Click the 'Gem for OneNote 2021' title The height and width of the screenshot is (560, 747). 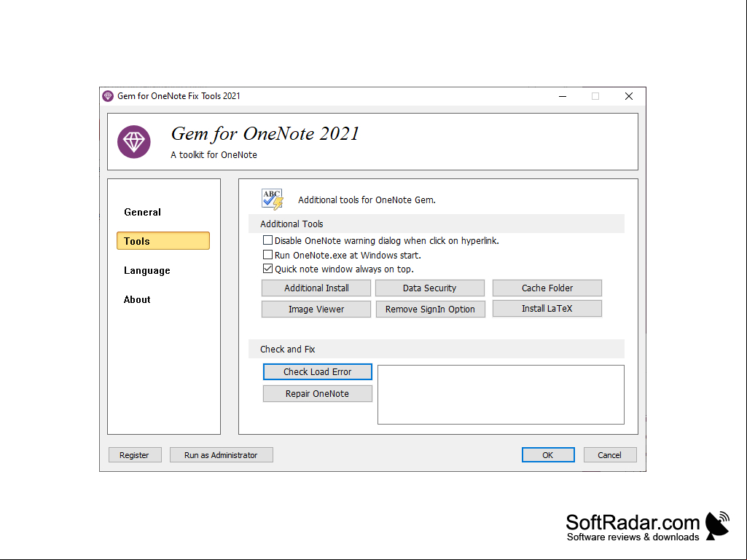265,134
